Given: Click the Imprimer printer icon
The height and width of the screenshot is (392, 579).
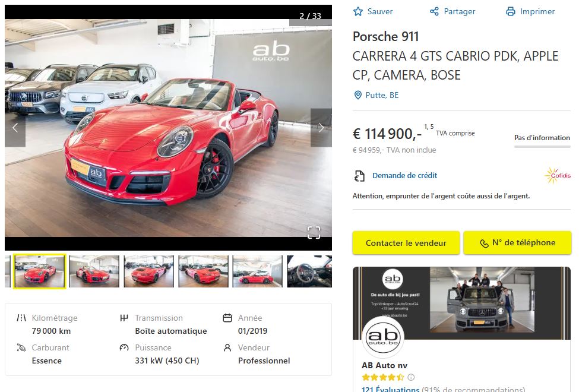Looking at the screenshot, I should [x=510, y=11].
